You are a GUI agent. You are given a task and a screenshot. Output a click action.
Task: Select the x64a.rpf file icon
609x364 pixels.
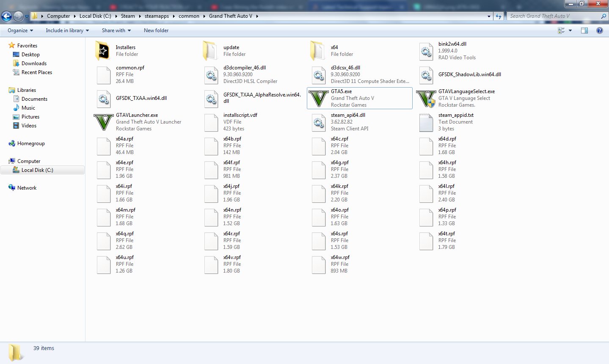point(103,146)
